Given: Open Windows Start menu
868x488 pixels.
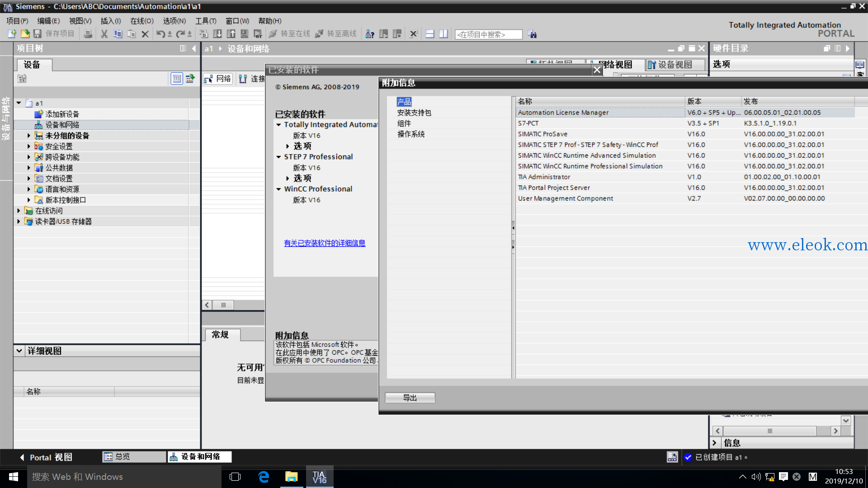Looking at the screenshot, I should pos(14,477).
